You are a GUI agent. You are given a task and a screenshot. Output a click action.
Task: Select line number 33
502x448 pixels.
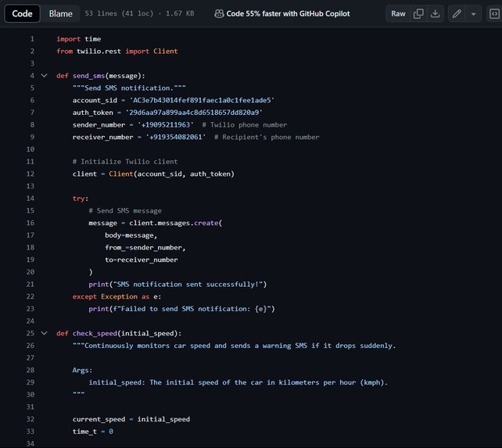30,432
